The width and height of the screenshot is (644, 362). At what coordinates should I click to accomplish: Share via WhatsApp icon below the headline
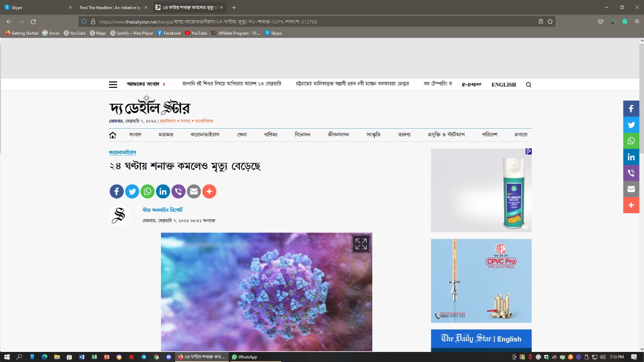(147, 191)
